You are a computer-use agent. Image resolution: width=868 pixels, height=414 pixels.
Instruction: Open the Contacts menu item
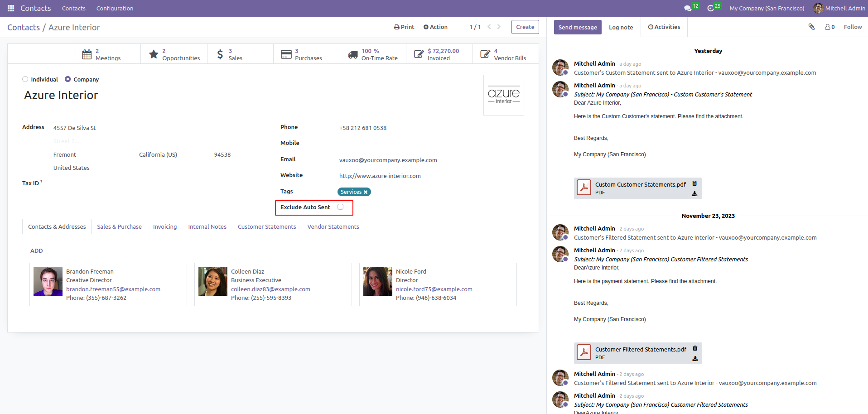point(74,8)
